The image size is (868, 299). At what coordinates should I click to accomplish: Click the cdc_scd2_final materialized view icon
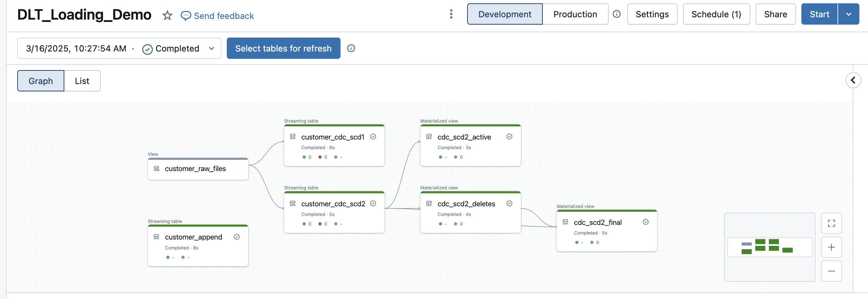point(565,222)
